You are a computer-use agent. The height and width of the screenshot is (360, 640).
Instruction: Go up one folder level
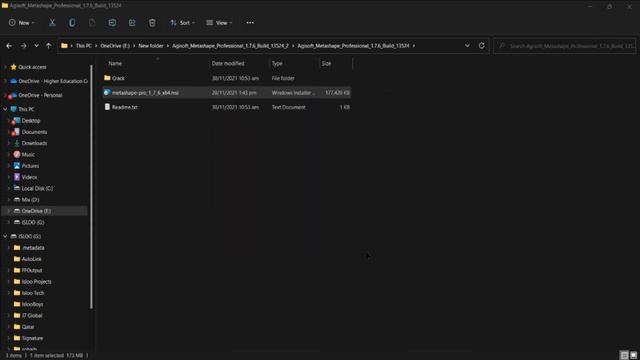click(x=49, y=46)
